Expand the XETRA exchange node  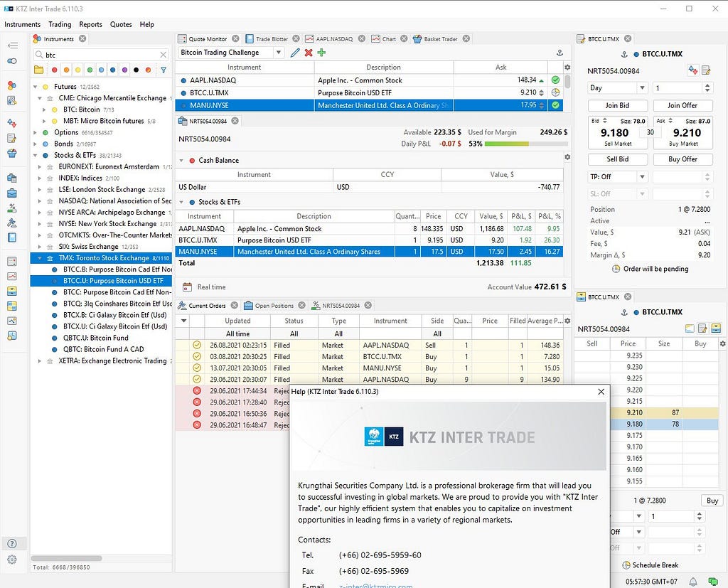[x=40, y=361]
